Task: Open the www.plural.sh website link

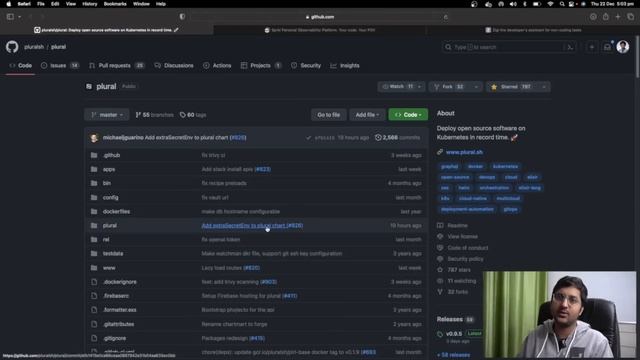Action: (464, 152)
